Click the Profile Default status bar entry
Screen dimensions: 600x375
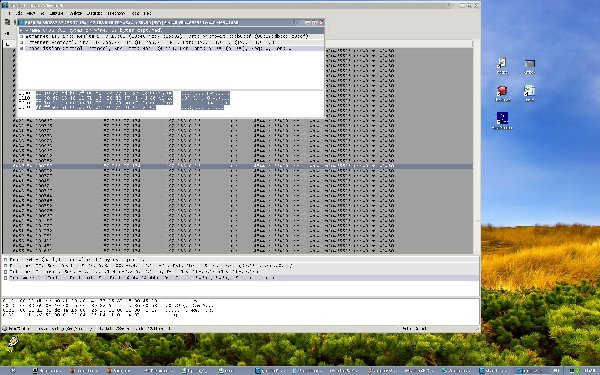(x=414, y=329)
